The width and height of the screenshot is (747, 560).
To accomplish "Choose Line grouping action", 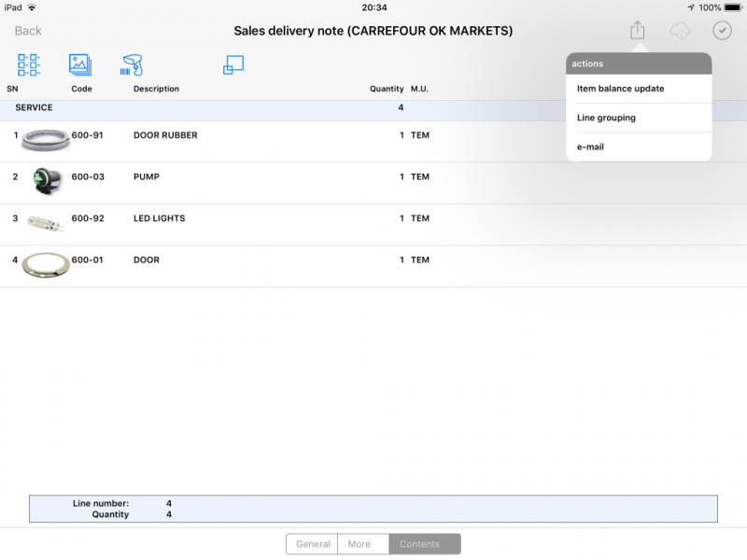I will pos(639,118).
